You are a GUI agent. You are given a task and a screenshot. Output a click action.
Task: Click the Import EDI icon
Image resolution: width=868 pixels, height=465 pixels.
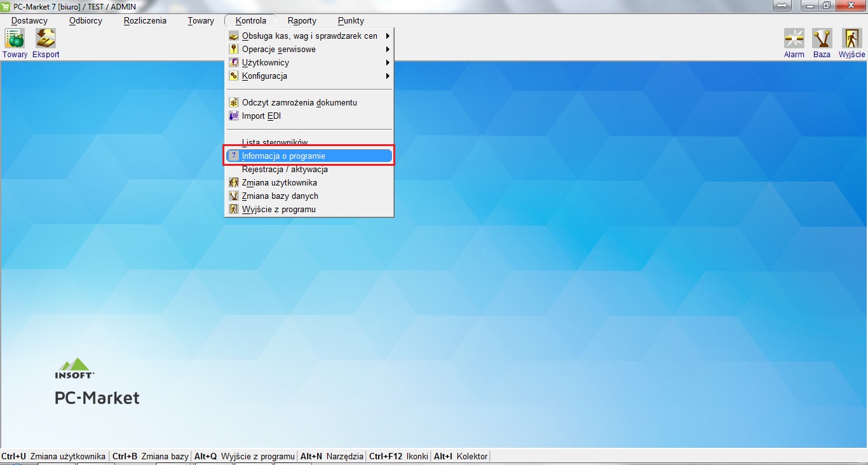[233, 116]
